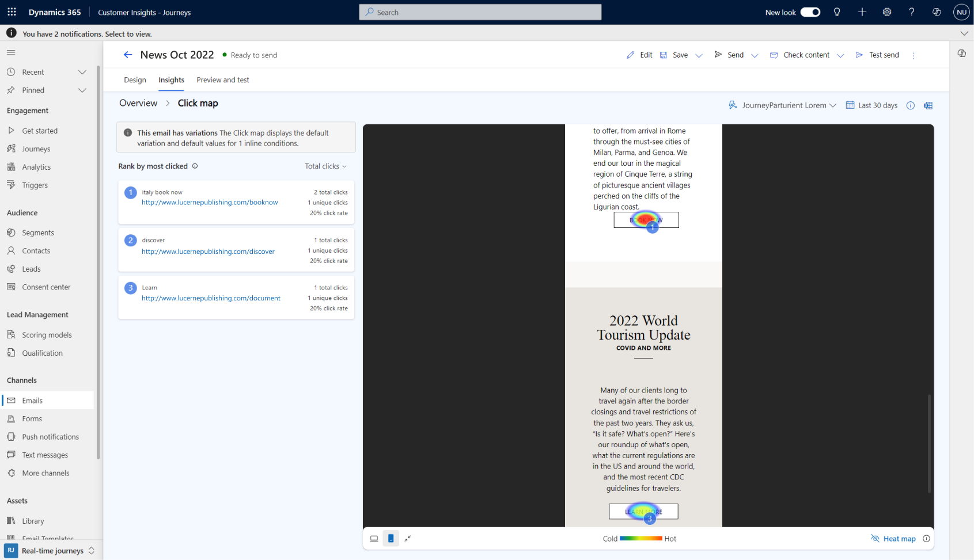Image resolution: width=974 pixels, height=560 pixels.
Task: Click the Rank by most clicked info icon
Action: point(195,166)
